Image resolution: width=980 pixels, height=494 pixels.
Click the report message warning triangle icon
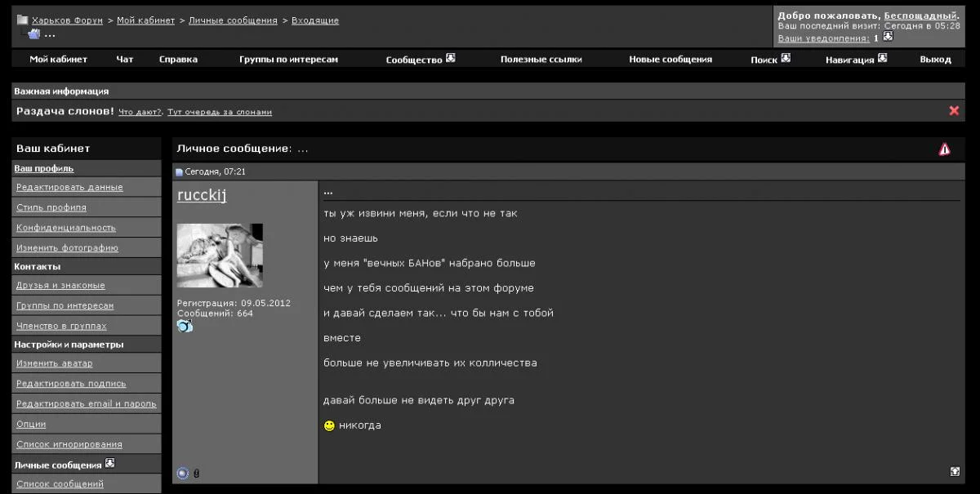(944, 149)
